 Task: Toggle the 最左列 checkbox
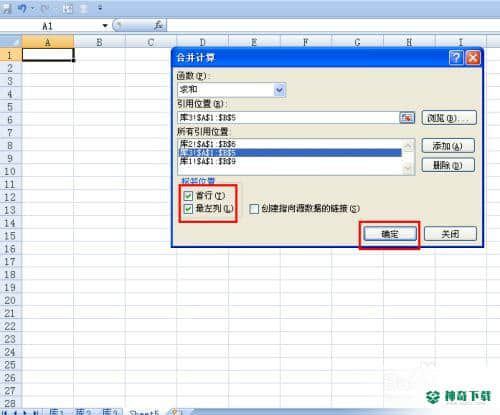tap(188, 209)
